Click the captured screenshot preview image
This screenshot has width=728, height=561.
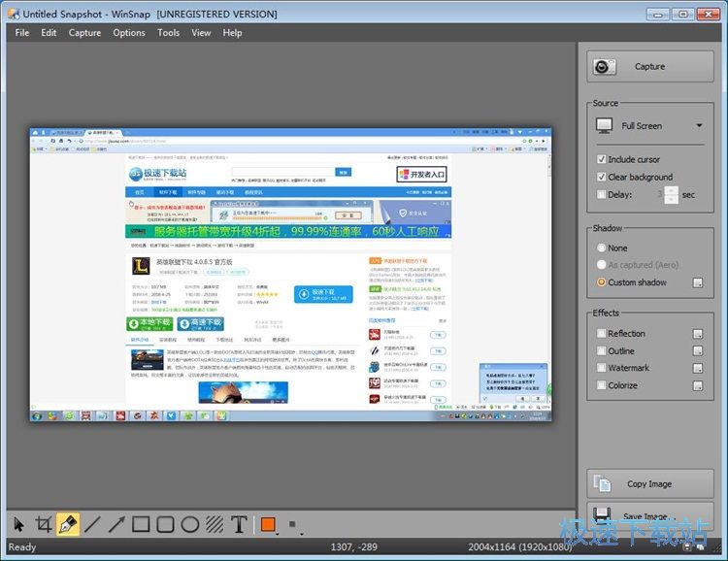291,275
